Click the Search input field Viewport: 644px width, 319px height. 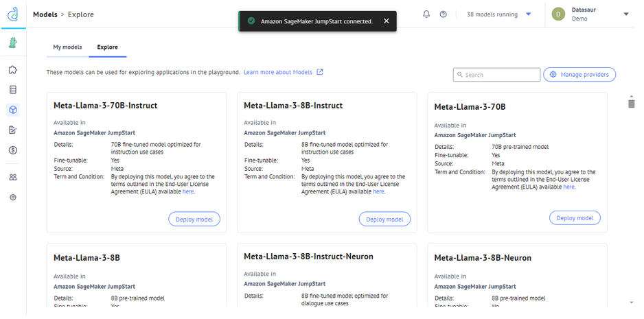click(496, 75)
